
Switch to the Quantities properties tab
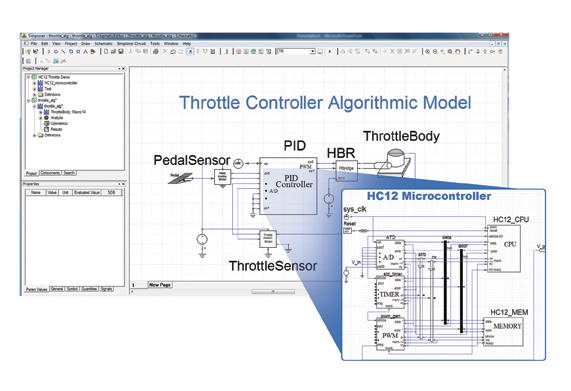(89, 289)
